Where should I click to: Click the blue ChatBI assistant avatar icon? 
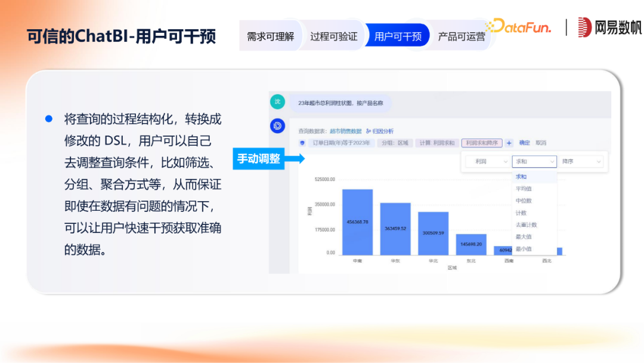click(278, 126)
